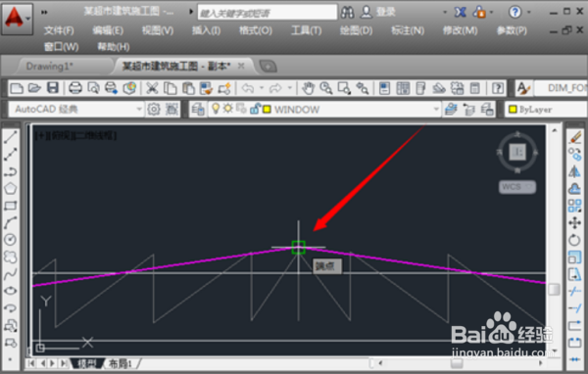
Task: Open the 标注(N) menu
Action: point(408,30)
